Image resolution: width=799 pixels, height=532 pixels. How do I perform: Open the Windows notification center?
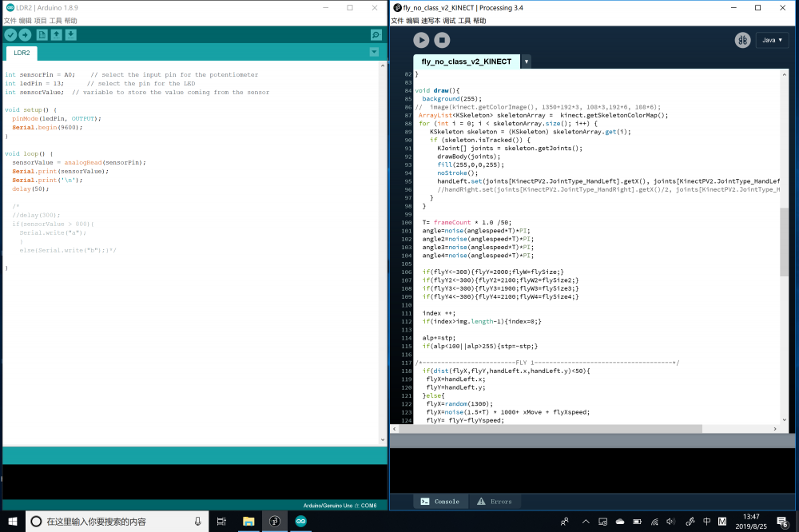point(781,522)
